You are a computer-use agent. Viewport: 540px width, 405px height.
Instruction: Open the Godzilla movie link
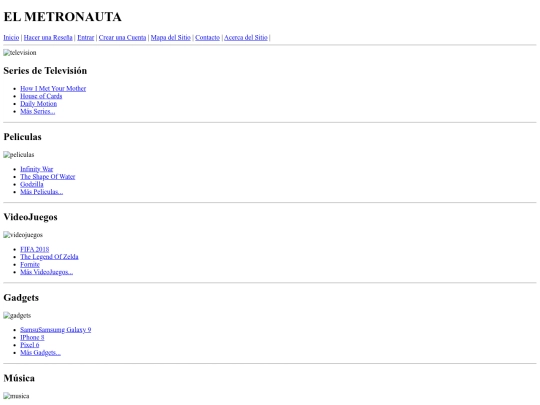(x=32, y=184)
